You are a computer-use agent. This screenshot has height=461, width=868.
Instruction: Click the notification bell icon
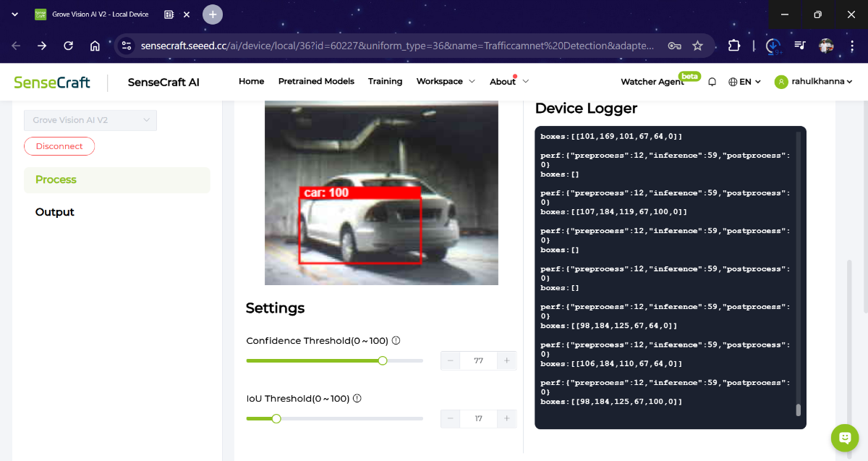pos(712,82)
